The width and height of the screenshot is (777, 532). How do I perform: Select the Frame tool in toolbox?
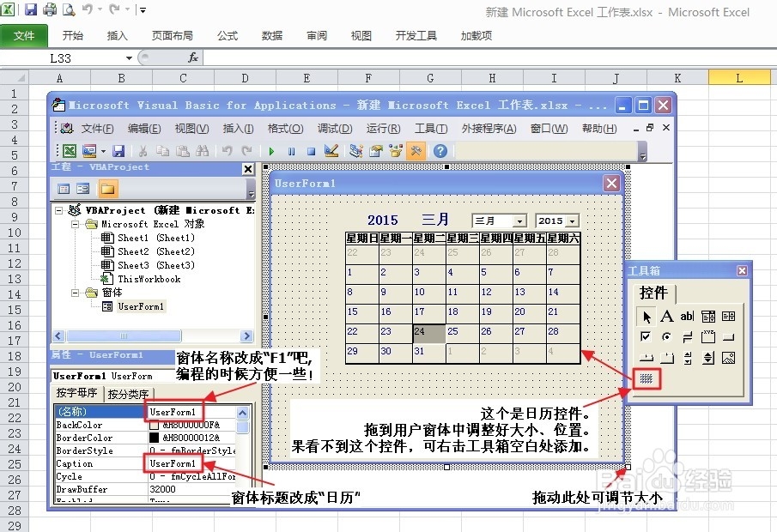coord(708,337)
